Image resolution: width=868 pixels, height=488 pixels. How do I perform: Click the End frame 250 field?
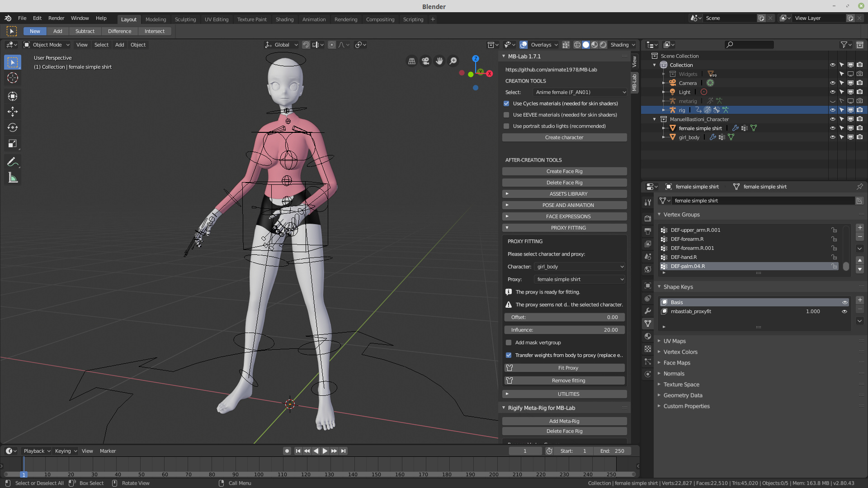point(612,451)
